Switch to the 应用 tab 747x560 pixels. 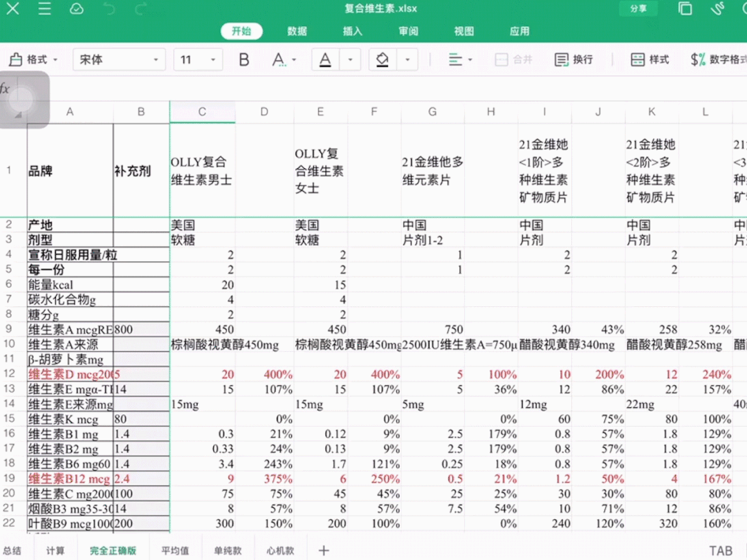click(x=519, y=31)
